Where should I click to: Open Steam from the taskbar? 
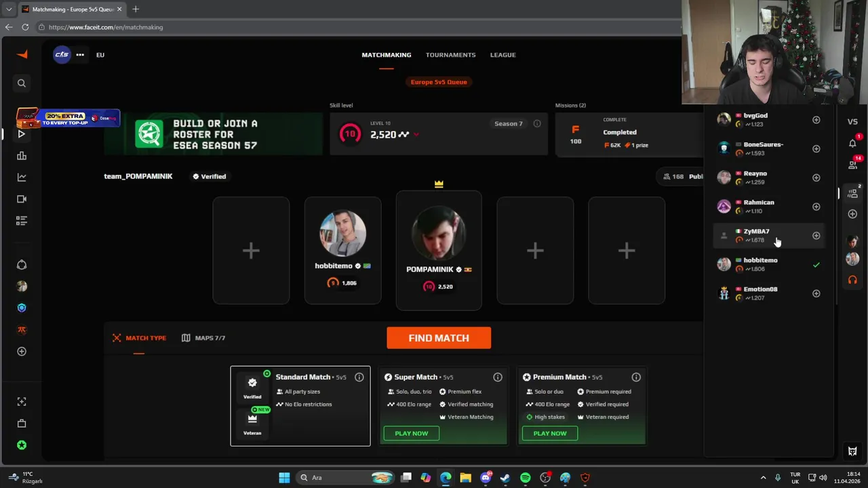(505, 478)
